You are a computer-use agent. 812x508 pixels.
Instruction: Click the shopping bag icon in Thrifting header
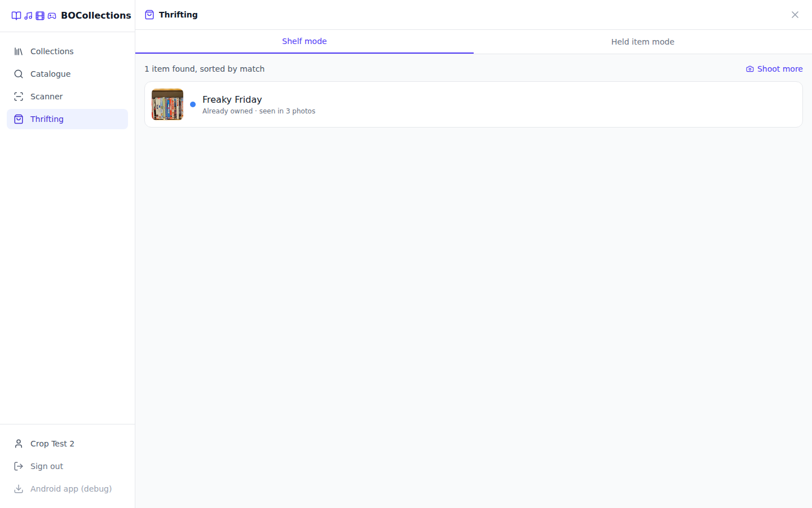[149, 15]
